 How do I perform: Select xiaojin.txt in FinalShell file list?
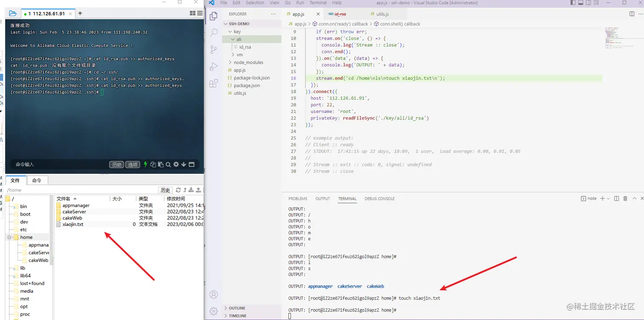point(73,224)
